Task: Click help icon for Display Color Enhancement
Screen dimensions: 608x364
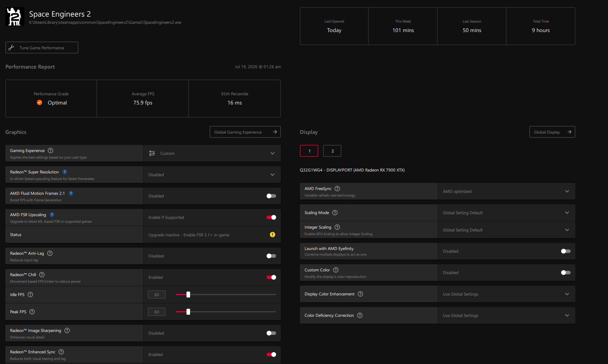Action: (x=360, y=294)
